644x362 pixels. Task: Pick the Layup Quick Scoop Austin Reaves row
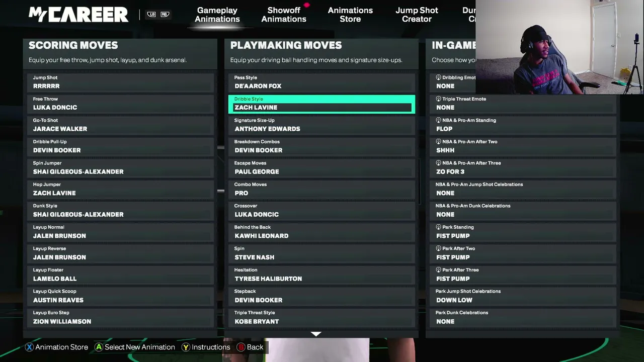(x=121, y=296)
